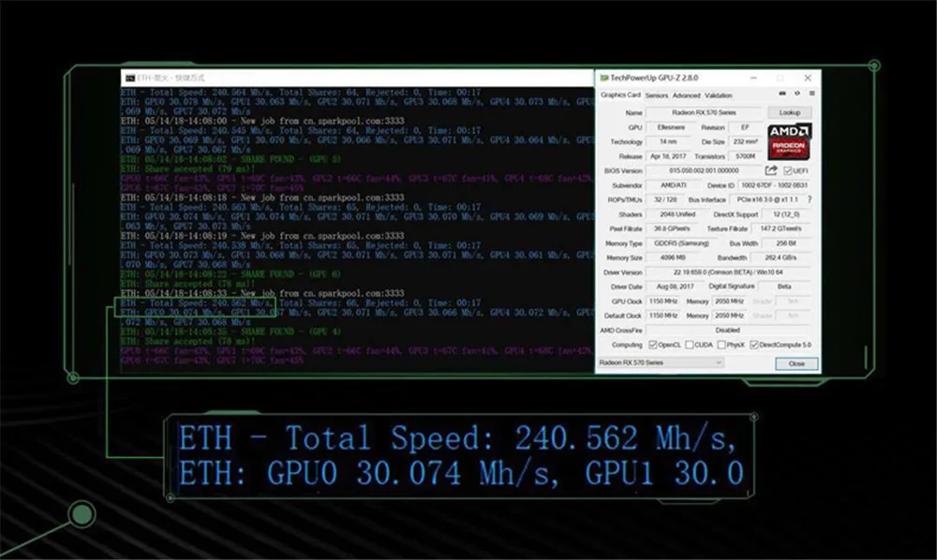Click the Driver Version field value
Viewport: 937px width, 560px height.
(x=727, y=273)
